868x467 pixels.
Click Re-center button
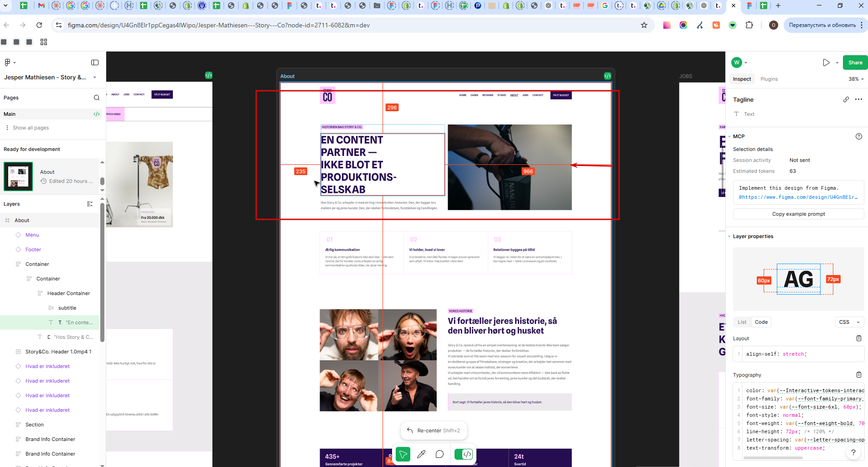point(434,431)
